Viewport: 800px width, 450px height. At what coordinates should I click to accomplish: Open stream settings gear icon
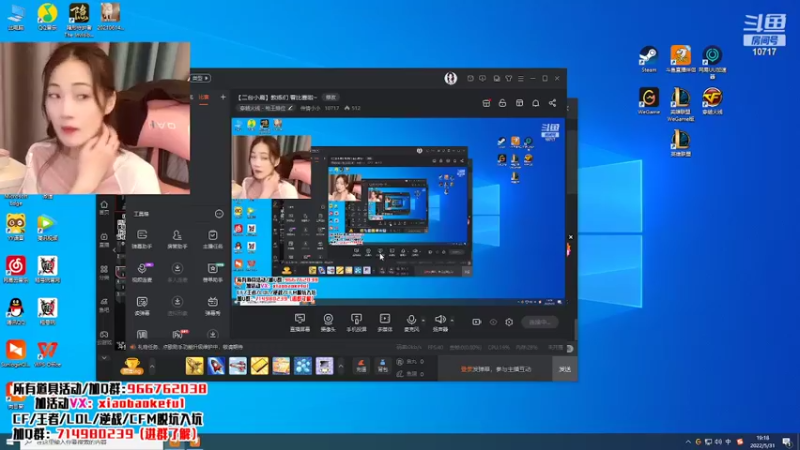point(509,322)
